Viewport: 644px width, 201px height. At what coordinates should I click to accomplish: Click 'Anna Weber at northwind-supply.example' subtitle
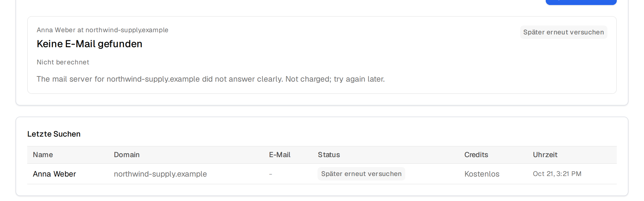click(x=102, y=30)
